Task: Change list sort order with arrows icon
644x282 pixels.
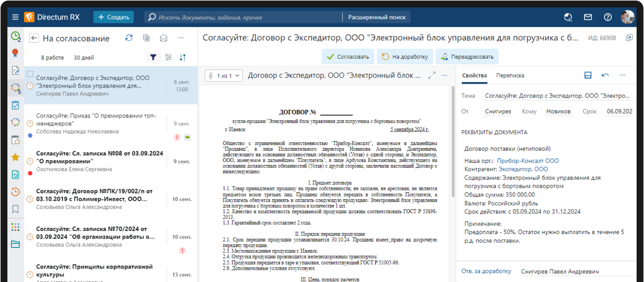Action: [183, 58]
